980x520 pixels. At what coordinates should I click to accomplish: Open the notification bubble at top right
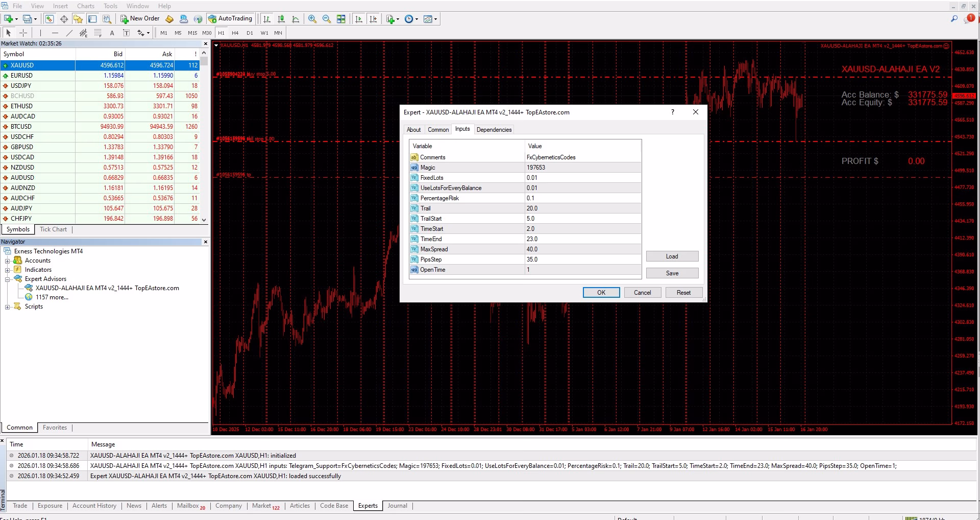(x=969, y=18)
